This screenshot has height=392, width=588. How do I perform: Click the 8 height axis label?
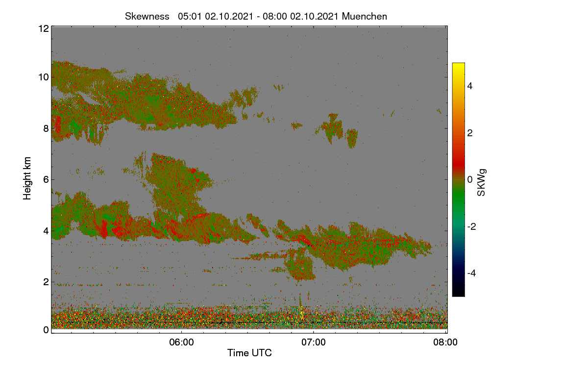pos(46,128)
